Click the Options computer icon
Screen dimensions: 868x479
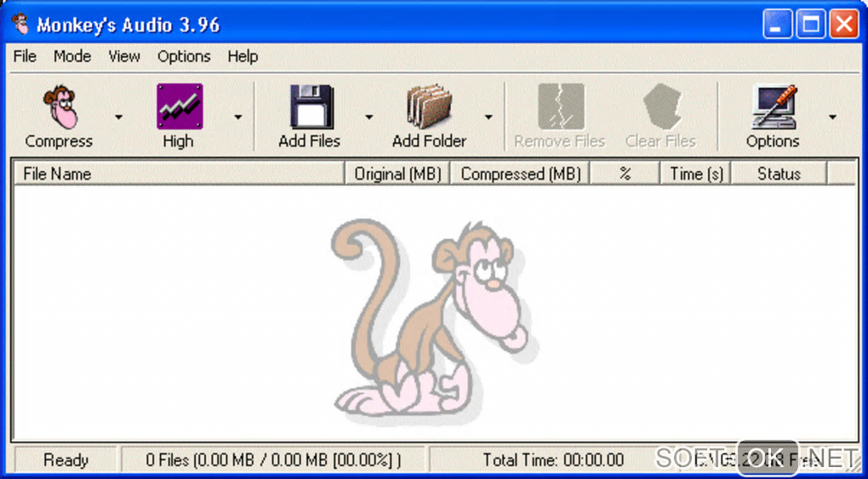(x=774, y=106)
